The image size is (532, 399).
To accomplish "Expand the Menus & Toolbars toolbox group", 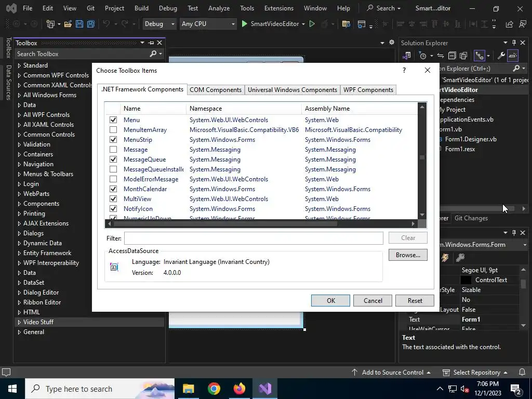I will (19, 174).
